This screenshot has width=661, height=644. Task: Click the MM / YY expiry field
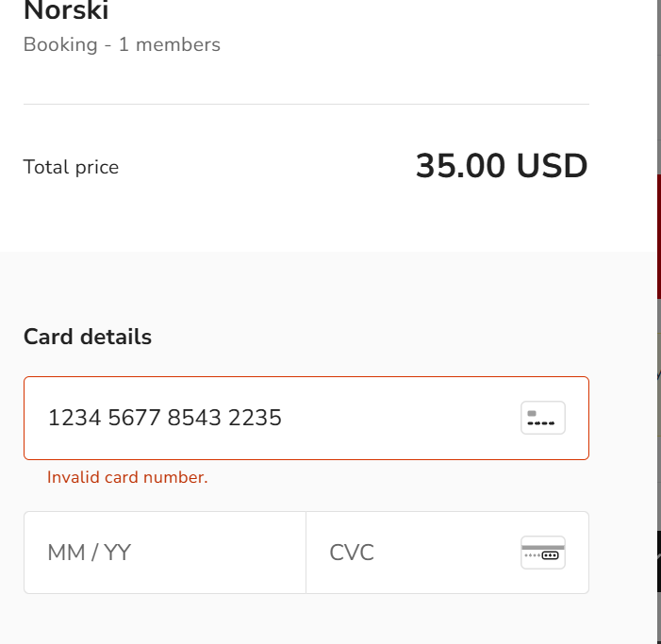pyautogui.click(x=165, y=553)
